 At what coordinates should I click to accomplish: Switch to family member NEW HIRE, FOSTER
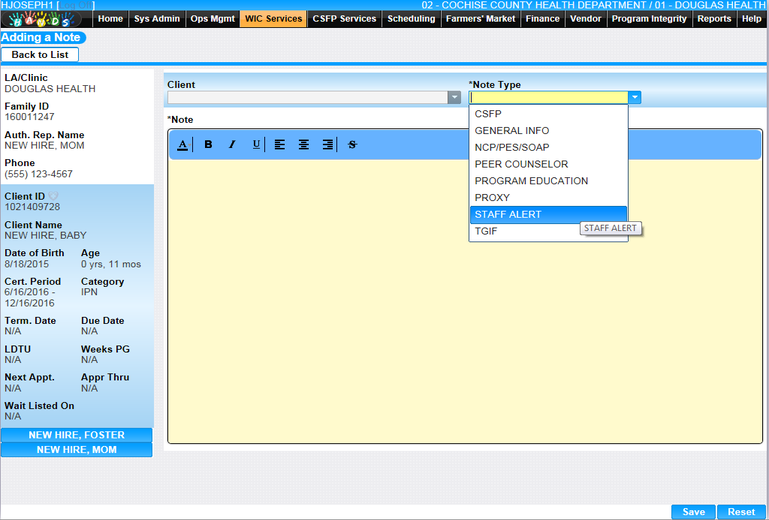point(77,435)
